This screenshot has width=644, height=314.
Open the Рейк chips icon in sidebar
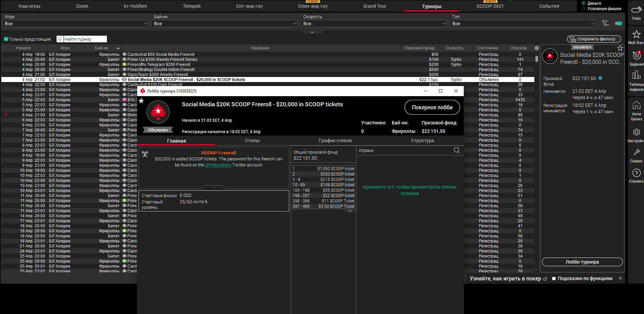(x=636, y=10)
